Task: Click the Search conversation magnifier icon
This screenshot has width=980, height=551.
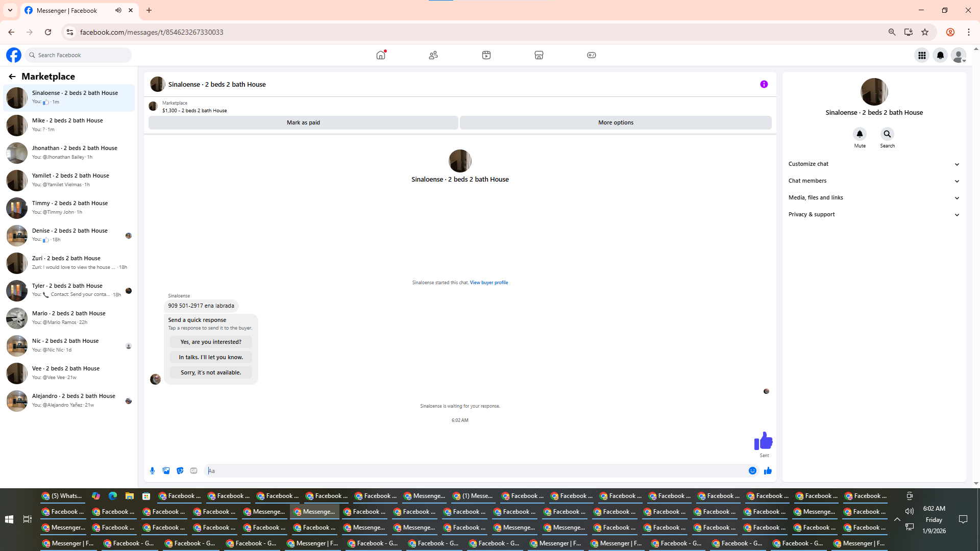Action: click(x=887, y=134)
